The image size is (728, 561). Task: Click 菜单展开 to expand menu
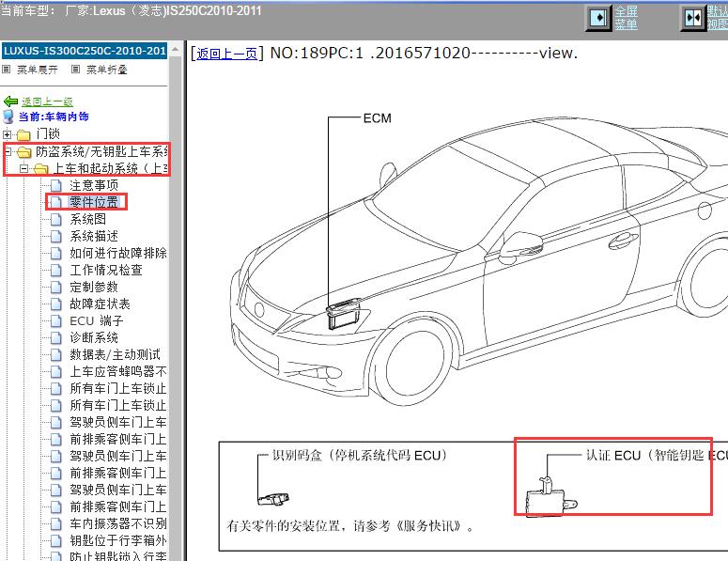coord(38,70)
